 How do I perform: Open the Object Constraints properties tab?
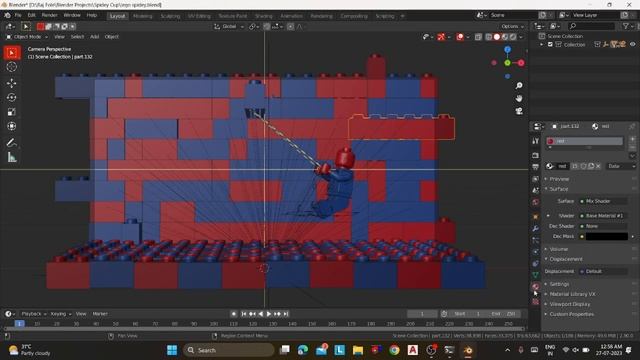tap(535, 264)
